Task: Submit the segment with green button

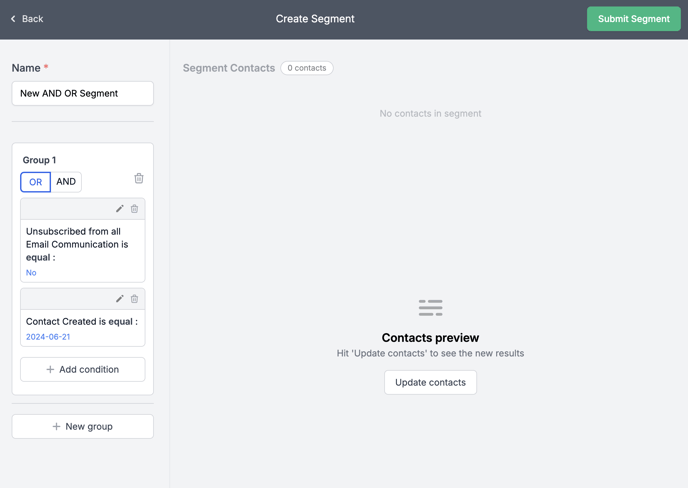Action: pos(634,19)
